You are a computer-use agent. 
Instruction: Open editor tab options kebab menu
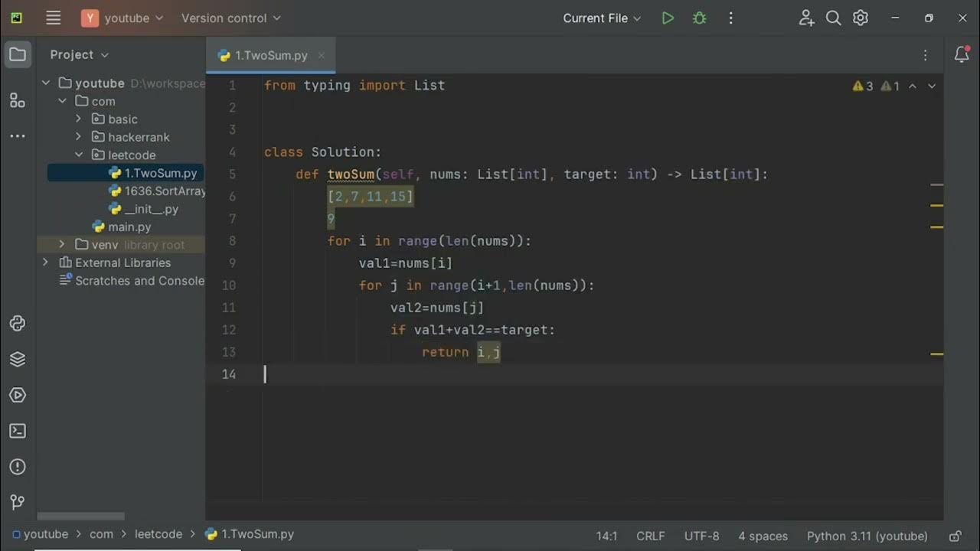925,55
